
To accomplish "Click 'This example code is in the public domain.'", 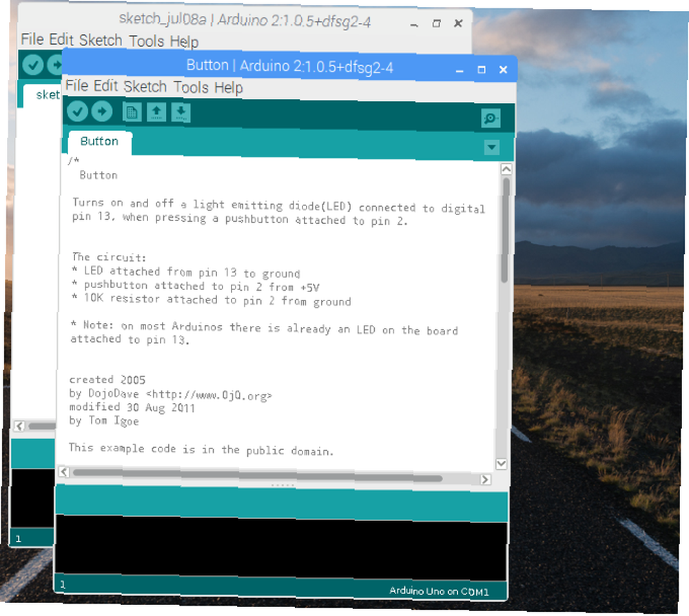I will click(200, 449).
